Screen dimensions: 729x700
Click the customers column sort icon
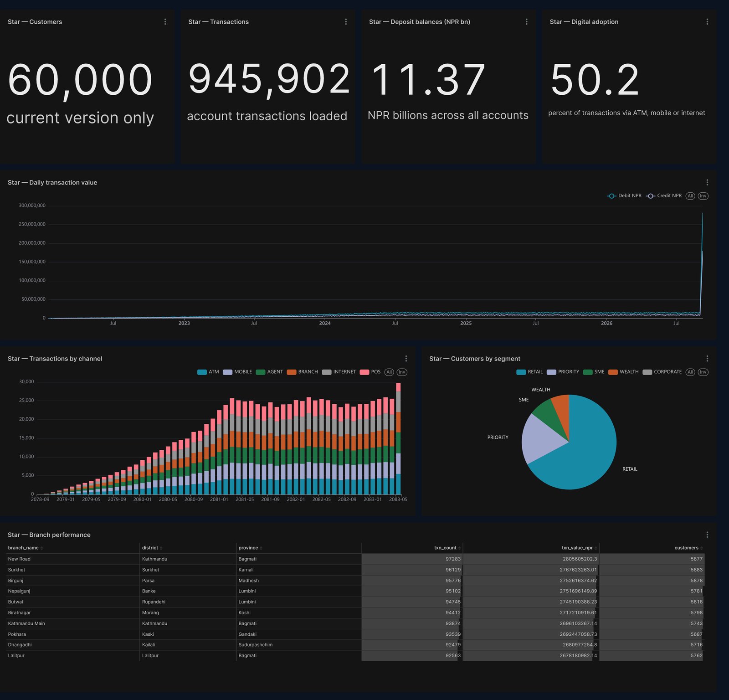pyautogui.click(x=701, y=548)
